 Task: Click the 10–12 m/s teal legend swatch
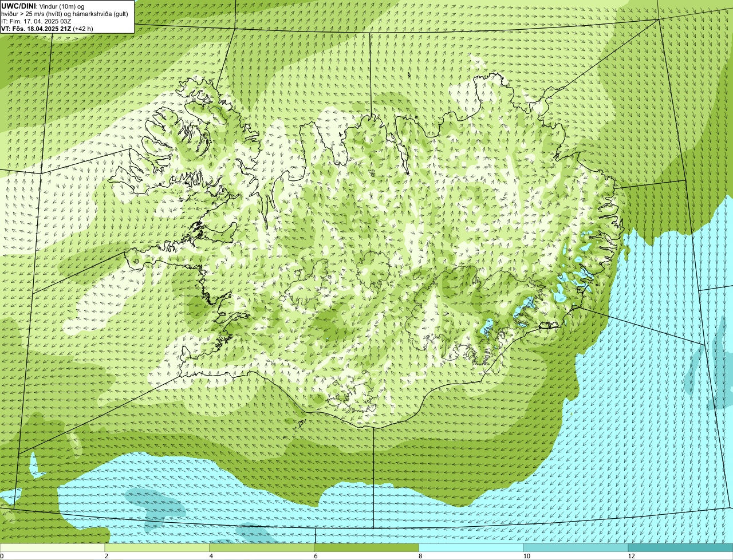576,548
